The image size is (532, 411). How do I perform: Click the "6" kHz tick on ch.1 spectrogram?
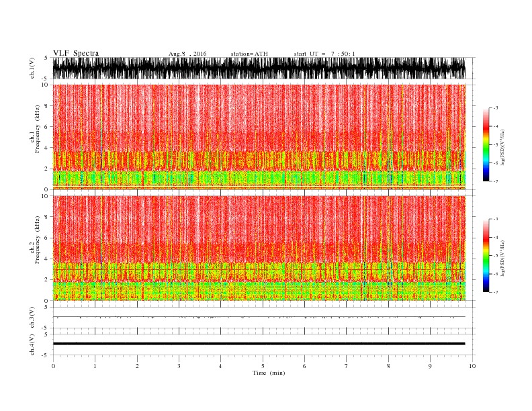tap(46, 127)
